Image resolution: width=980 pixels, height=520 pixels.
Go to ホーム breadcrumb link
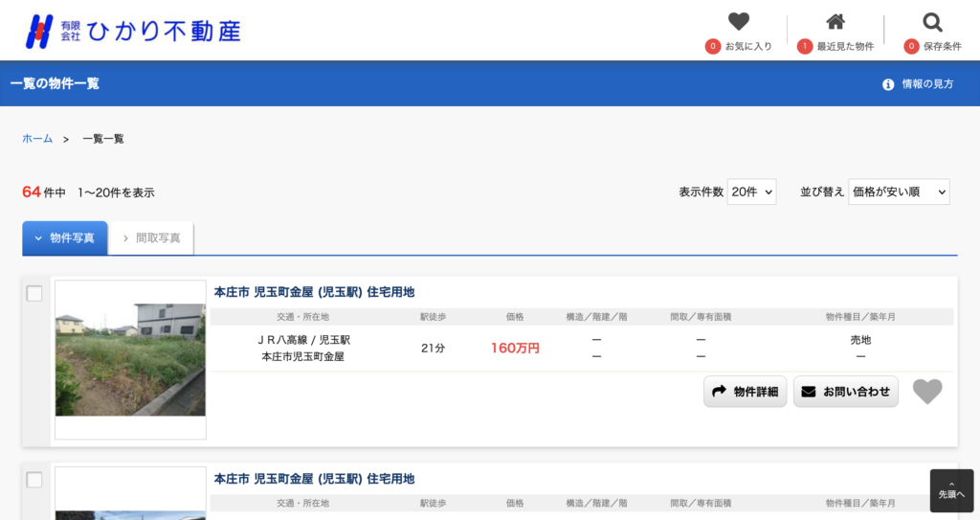coord(37,139)
